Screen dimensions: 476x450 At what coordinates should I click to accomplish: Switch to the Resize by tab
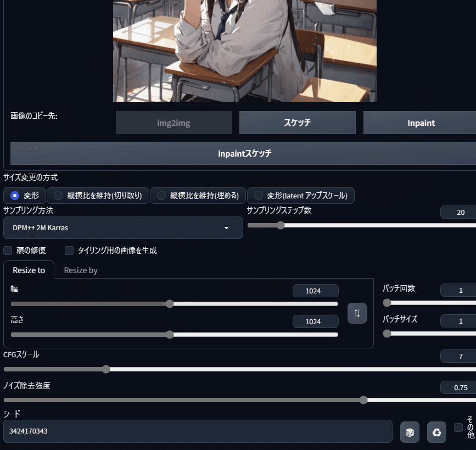point(81,270)
